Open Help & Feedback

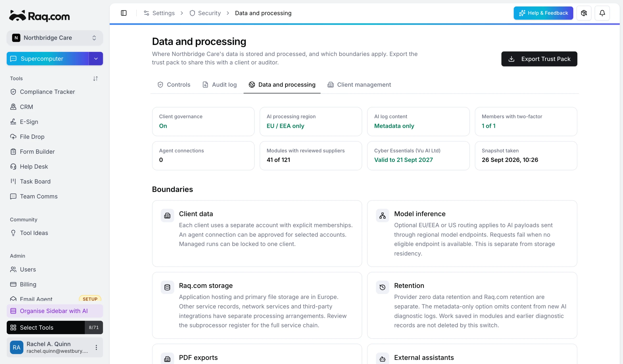[543, 13]
